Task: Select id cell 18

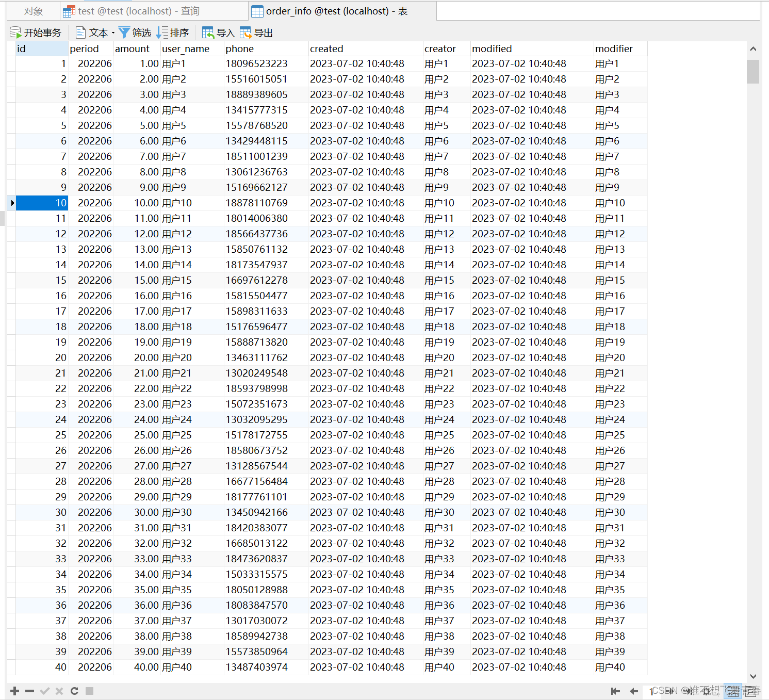Action: coord(42,327)
